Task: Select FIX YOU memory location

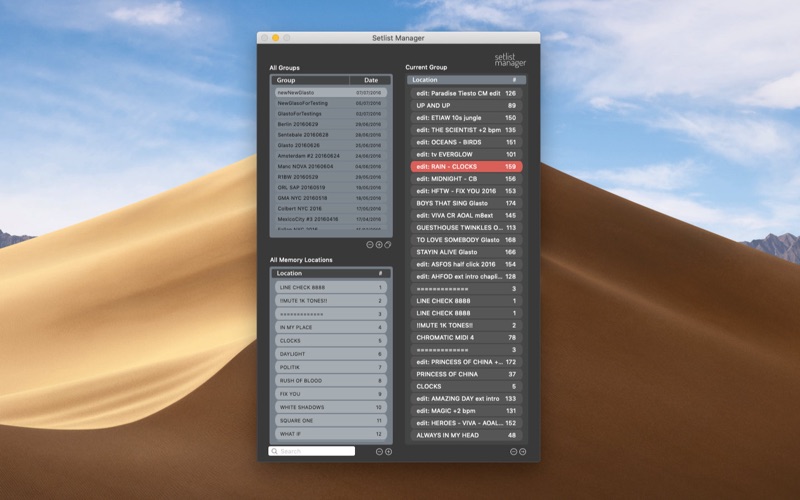Action: coord(331,394)
